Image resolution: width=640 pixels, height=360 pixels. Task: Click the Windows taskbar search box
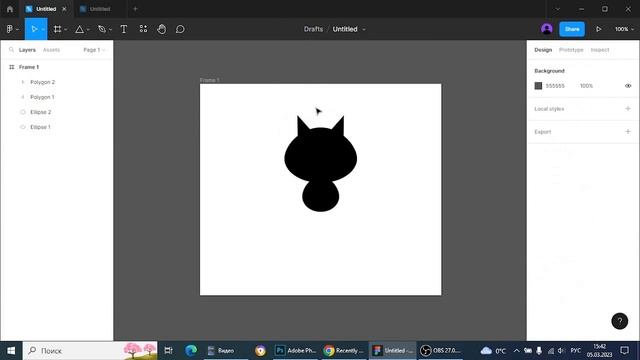click(90, 351)
